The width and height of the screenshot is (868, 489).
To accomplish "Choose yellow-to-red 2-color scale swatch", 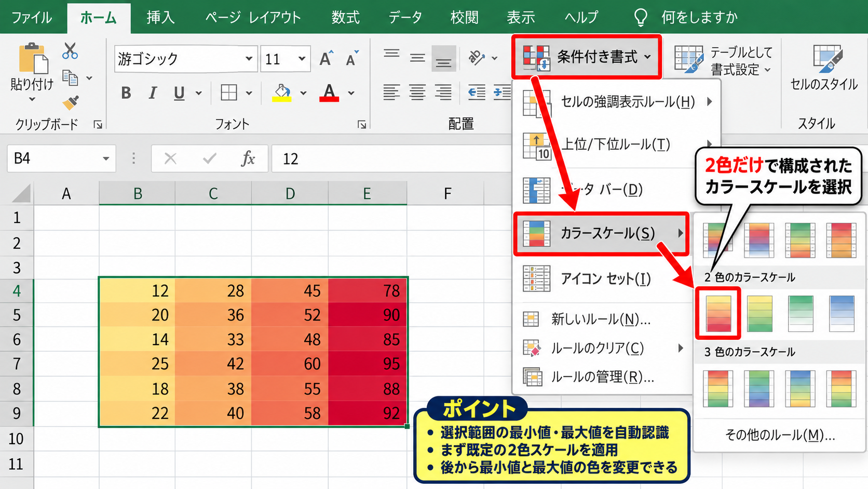I will [x=718, y=313].
